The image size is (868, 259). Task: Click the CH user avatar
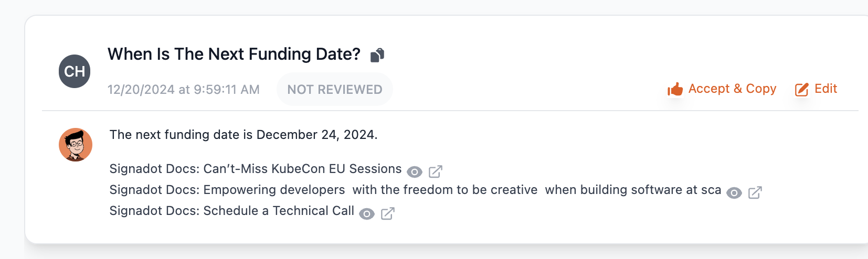click(75, 71)
